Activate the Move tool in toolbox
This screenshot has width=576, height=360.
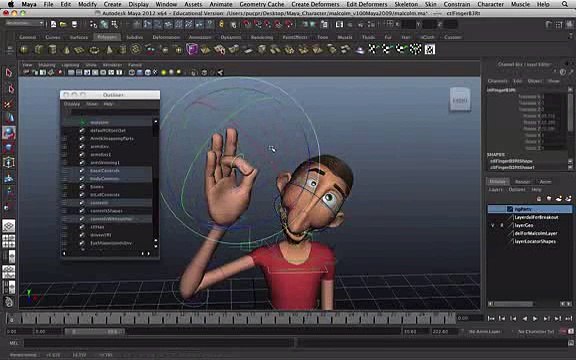(x=9, y=118)
